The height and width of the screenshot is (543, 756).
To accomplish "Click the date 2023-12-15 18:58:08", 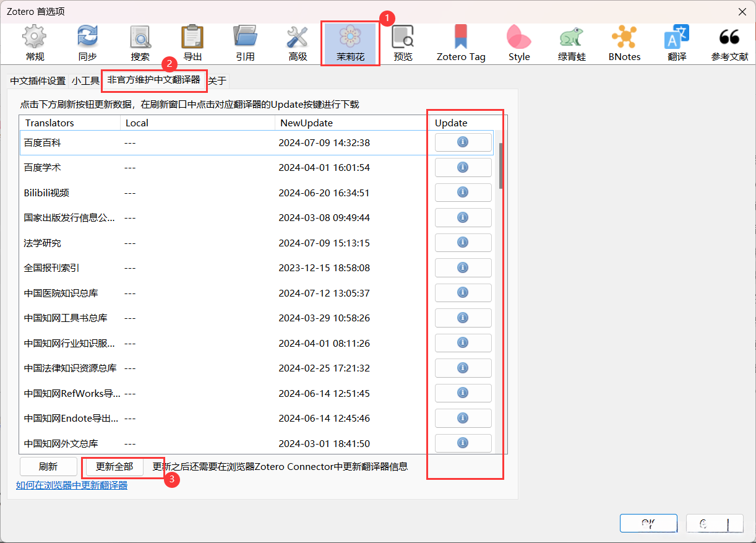I will point(324,267).
